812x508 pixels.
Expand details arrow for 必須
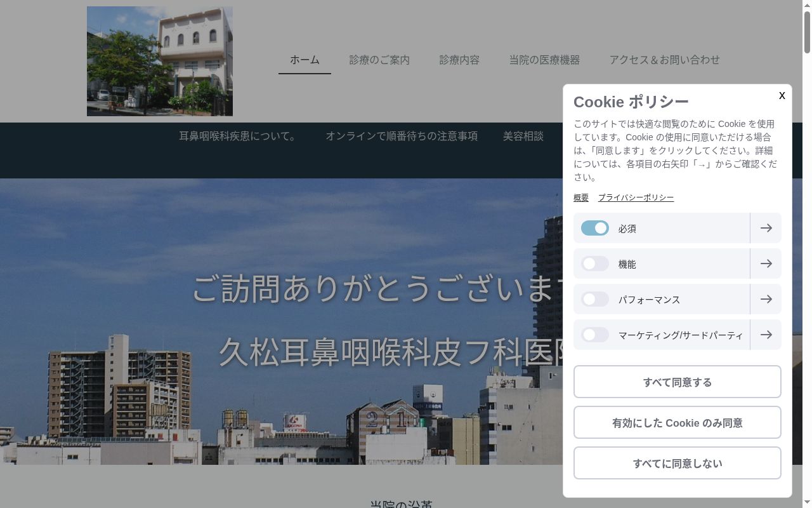(x=766, y=228)
